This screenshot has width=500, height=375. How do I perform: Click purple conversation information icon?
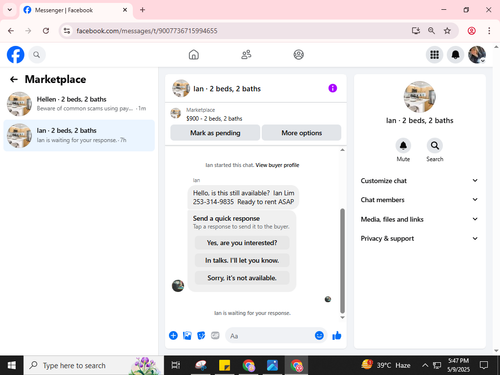(333, 88)
